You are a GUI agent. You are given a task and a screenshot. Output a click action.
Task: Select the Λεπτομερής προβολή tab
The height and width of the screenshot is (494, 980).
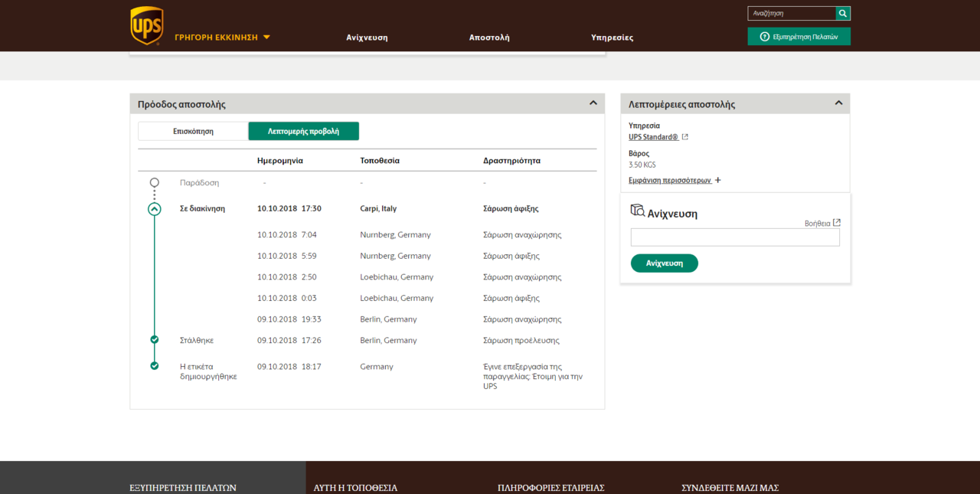tap(303, 131)
